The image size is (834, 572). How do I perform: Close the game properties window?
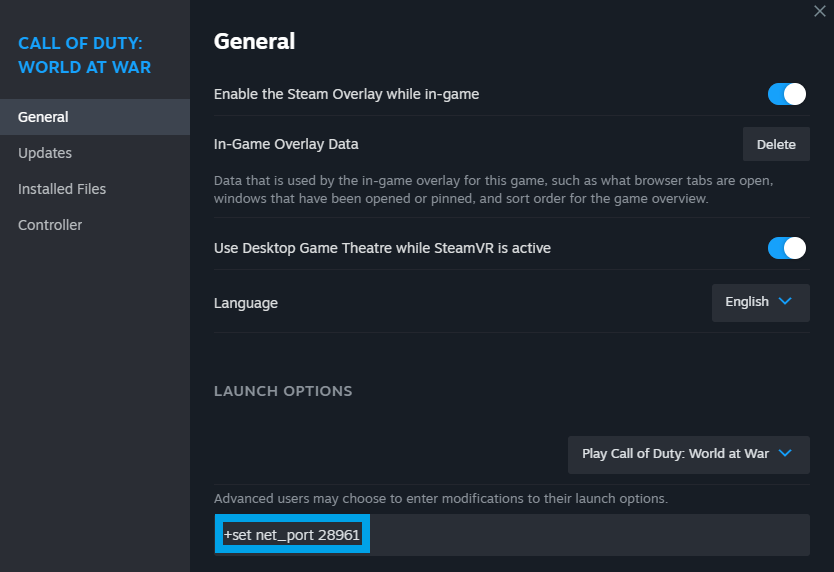click(821, 11)
